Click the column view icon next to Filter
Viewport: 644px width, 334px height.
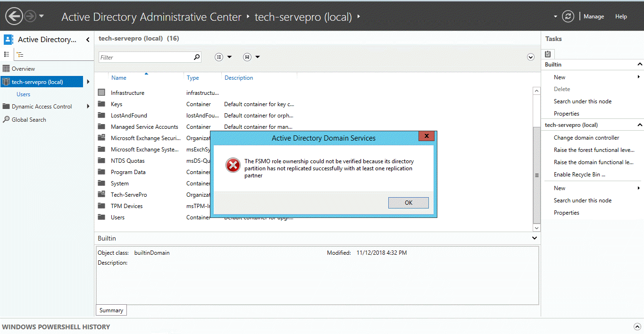(x=218, y=57)
